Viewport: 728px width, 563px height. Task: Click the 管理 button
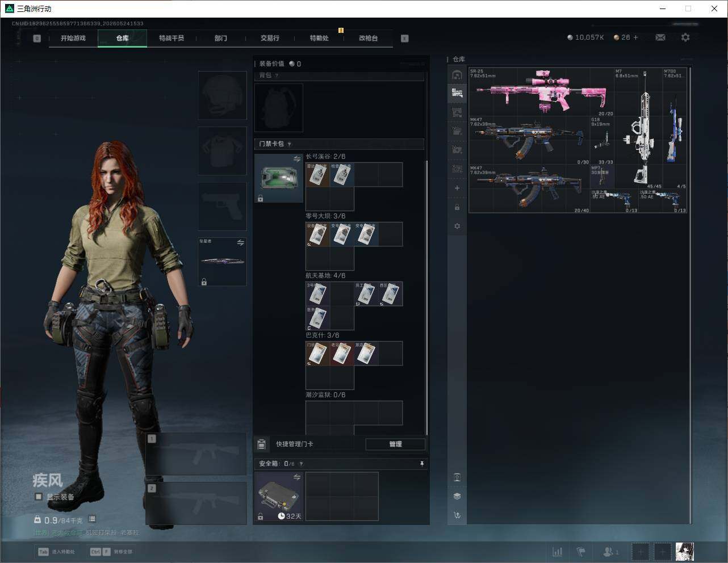pos(395,444)
